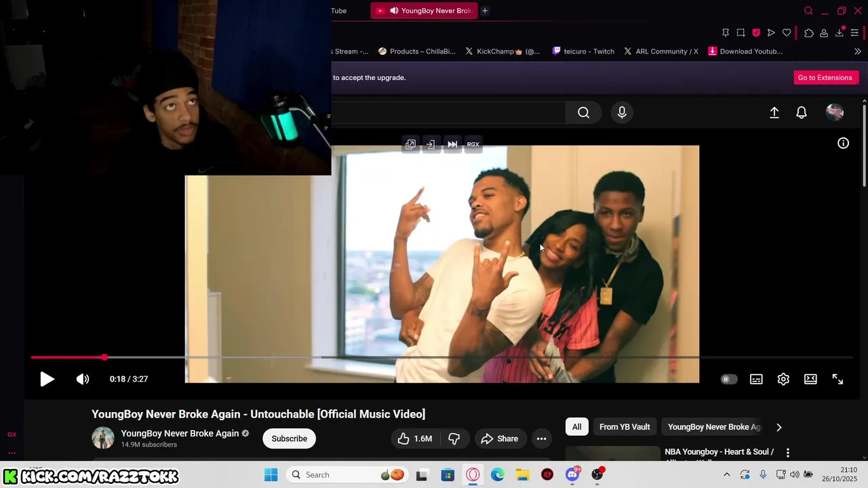Viewport: 868px width, 488px height.
Task: Open the browser player arrow icon
Action: [x=771, y=33]
